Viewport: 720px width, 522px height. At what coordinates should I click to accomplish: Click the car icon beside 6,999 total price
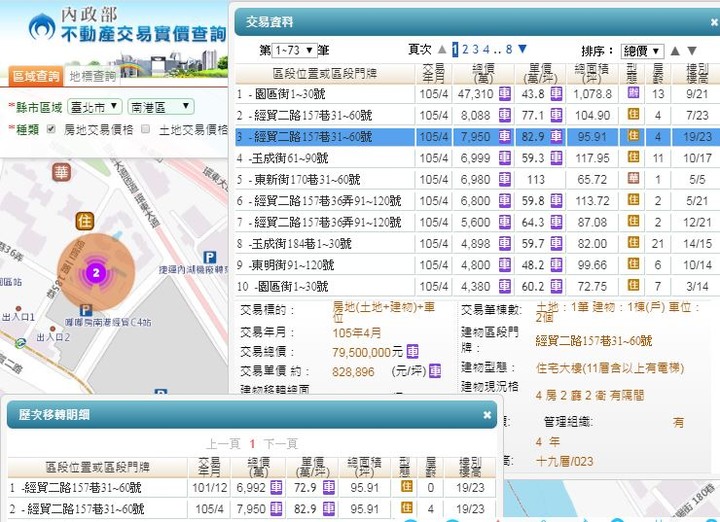(505, 158)
